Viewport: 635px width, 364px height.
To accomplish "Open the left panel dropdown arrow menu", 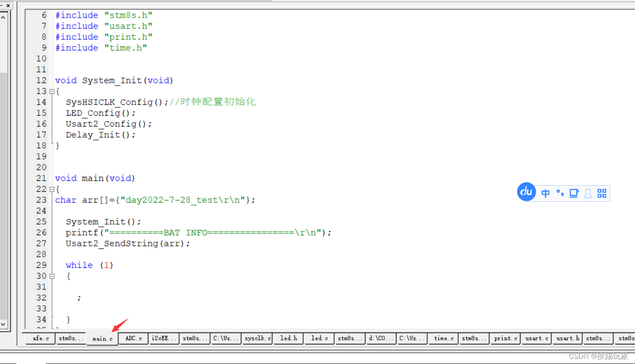I will point(2,5).
